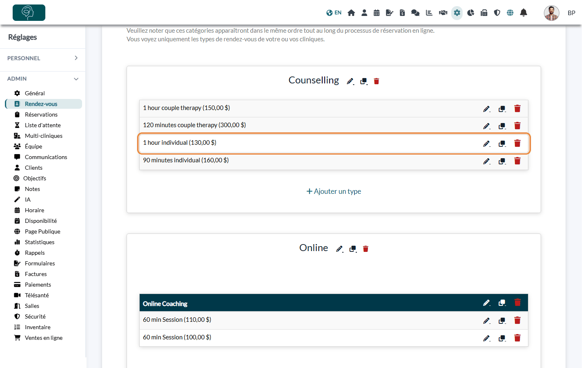Screen dimensions: 588x368
Task: Click the Online Coaching header row
Action: tap(334, 303)
